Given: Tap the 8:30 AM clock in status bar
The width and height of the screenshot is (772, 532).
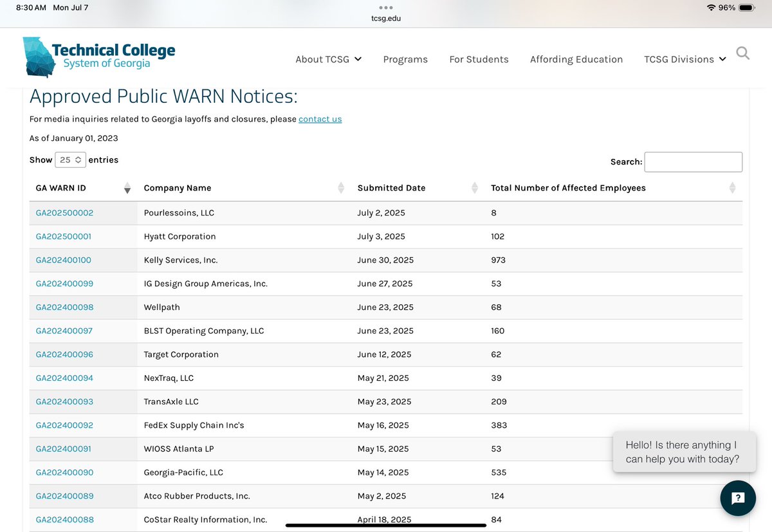Looking at the screenshot, I should [x=31, y=8].
